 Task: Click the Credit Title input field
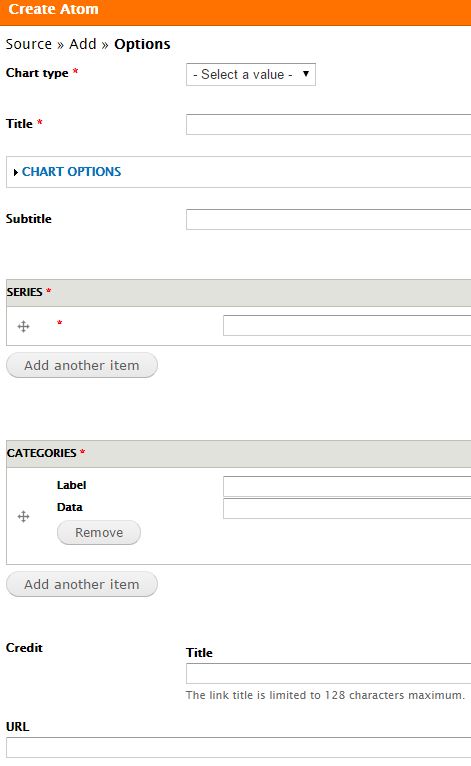(328, 674)
